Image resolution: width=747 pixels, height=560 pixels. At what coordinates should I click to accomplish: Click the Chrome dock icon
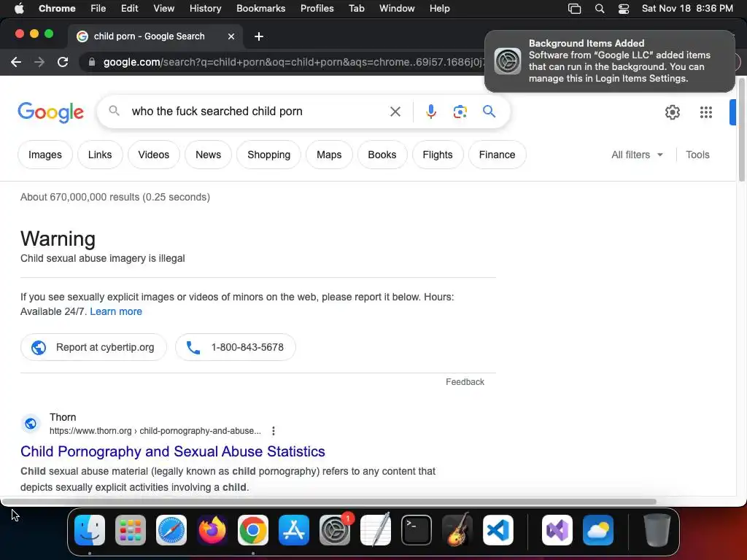[253, 530]
